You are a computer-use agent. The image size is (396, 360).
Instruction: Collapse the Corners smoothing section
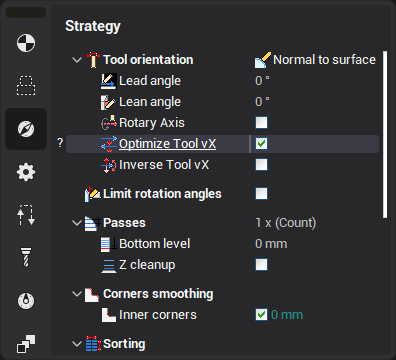click(x=77, y=294)
